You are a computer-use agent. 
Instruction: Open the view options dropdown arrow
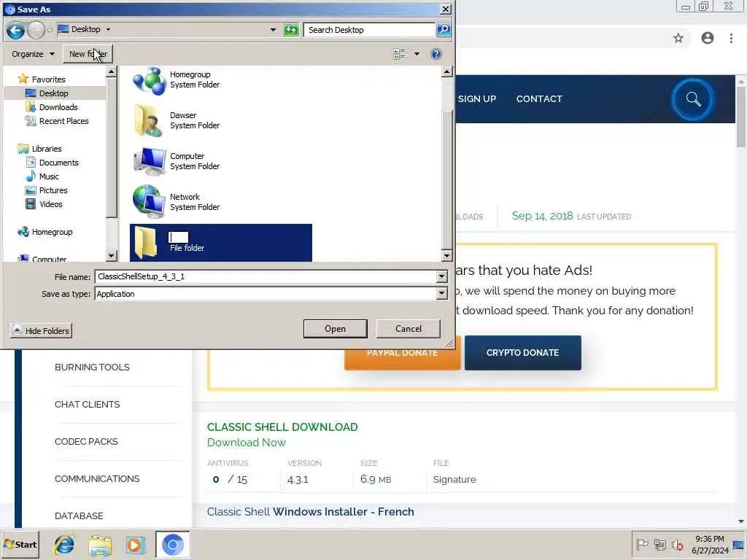tap(417, 54)
